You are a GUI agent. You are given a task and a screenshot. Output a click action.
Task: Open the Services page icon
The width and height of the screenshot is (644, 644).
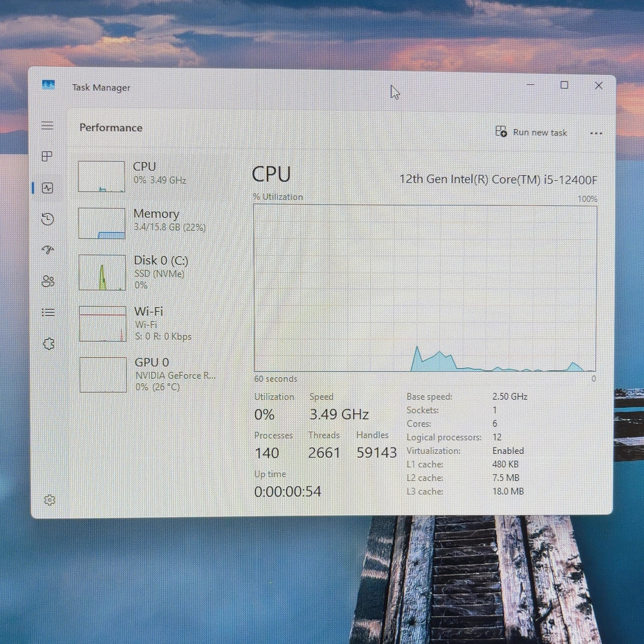click(49, 343)
